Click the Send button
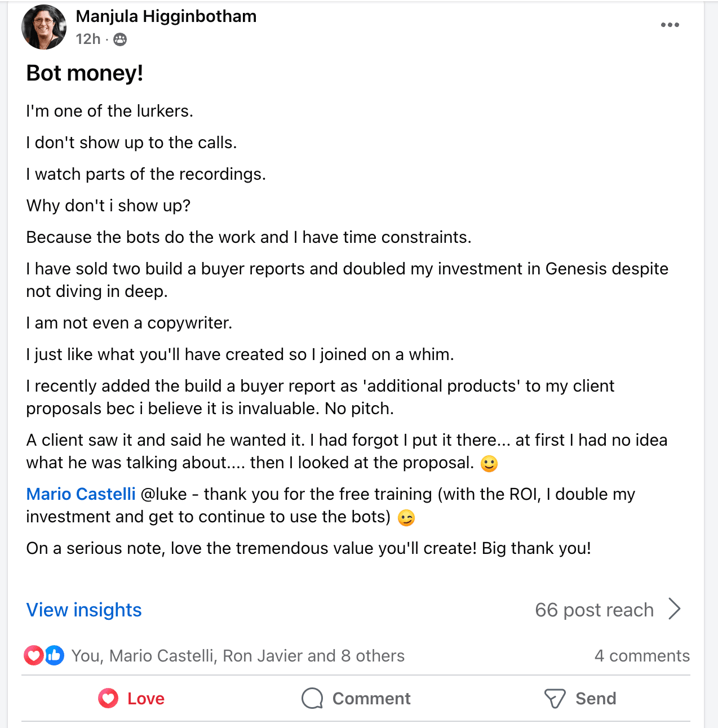 (x=580, y=699)
